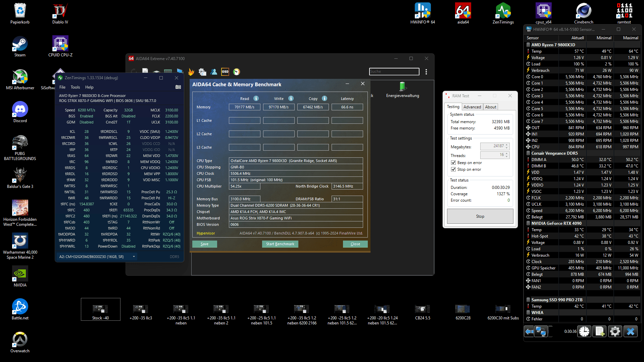Collapse the Samsung SSD 990 PRO 2TB group

tap(528, 300)
